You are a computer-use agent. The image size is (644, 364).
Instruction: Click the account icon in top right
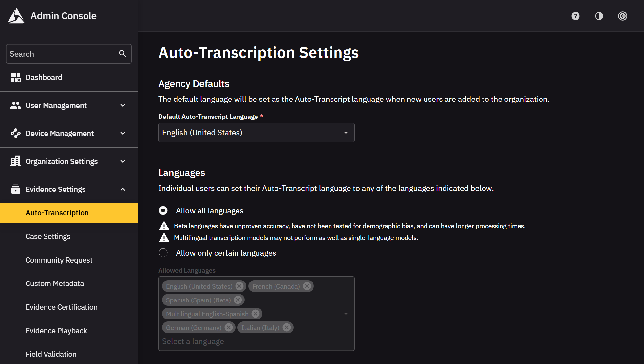point(622,16)
